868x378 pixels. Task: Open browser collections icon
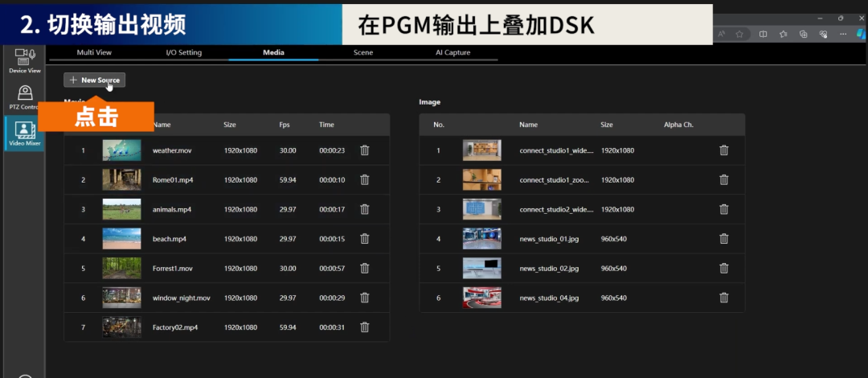coord(803,34)
